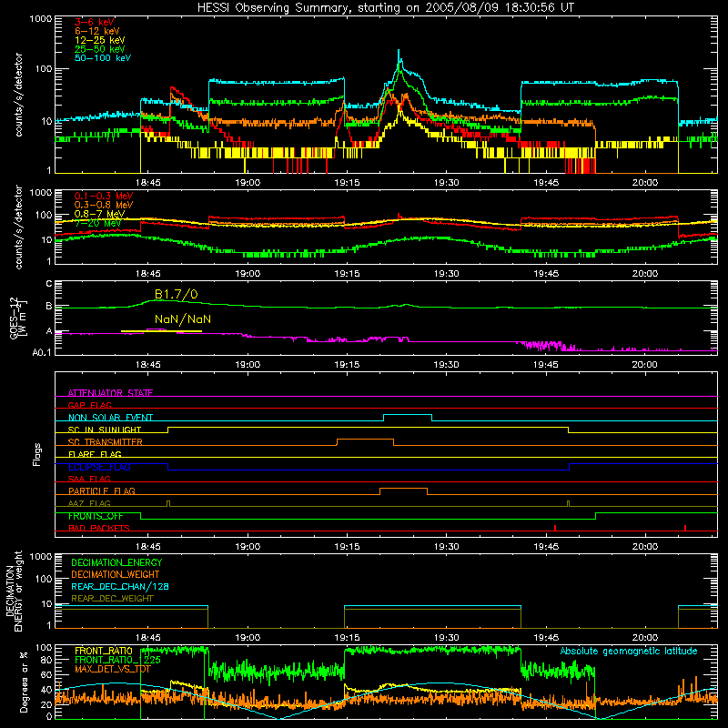This screenshot has width=728, height=728.
Task: Click the 0.8-7 MeV legend label
Action: click(x=99, y=214)
